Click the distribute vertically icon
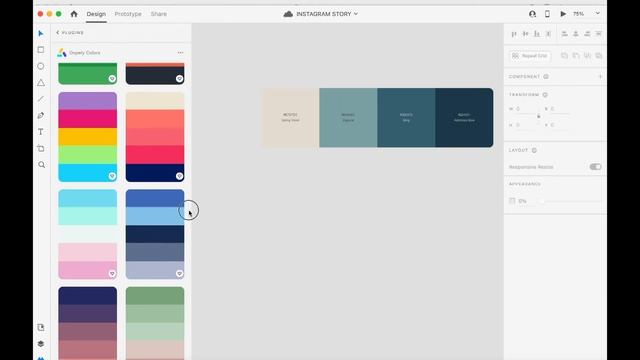The height and width of the screenshot is (360, 640). coord(549,34)
